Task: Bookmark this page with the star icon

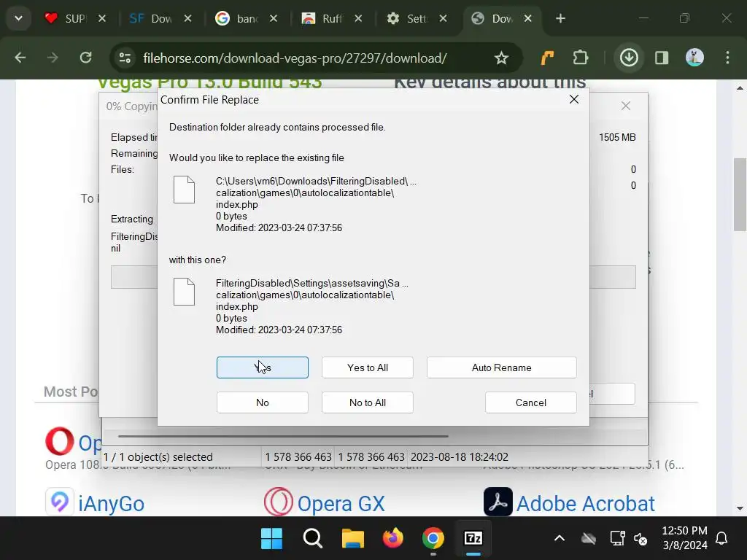Action: pos(501,58)
